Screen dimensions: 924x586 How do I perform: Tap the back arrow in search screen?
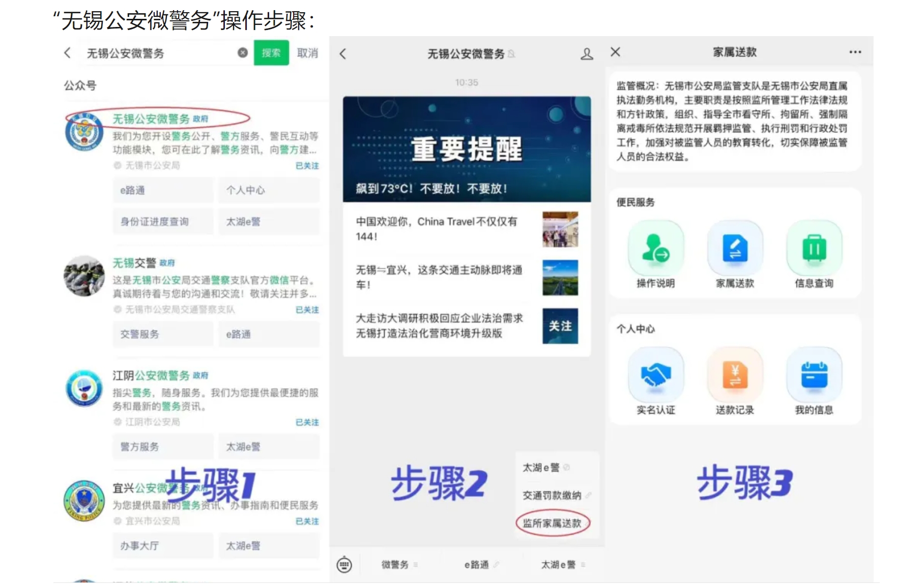(67, 53)
